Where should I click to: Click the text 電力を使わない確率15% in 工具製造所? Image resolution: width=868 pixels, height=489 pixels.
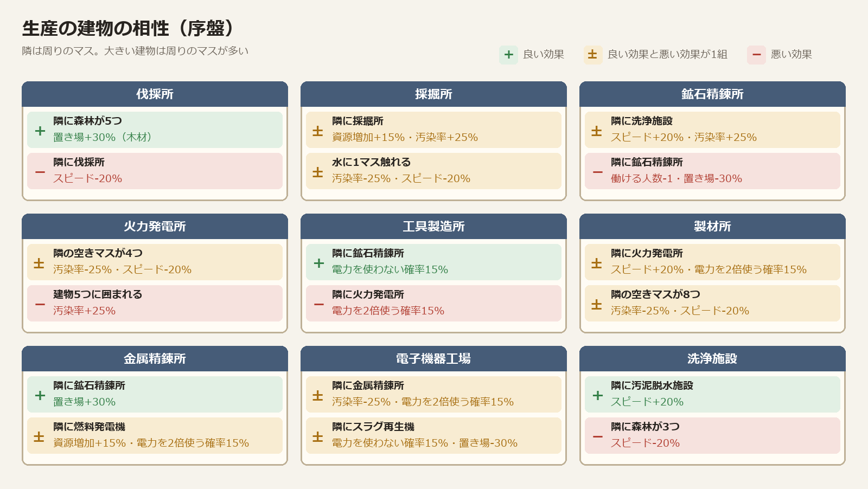[390, 269]
